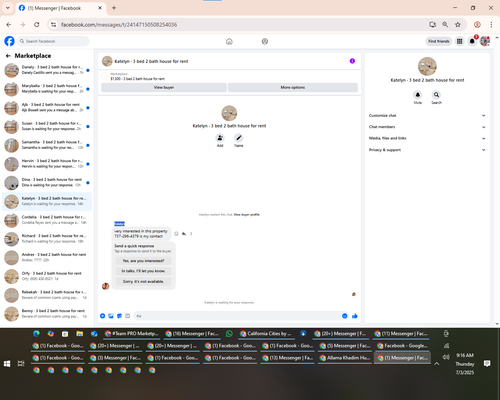This screenshot has height=400, width=500.
Task: Open Samantha's house for rent conversation
Action: pos(47,145)
